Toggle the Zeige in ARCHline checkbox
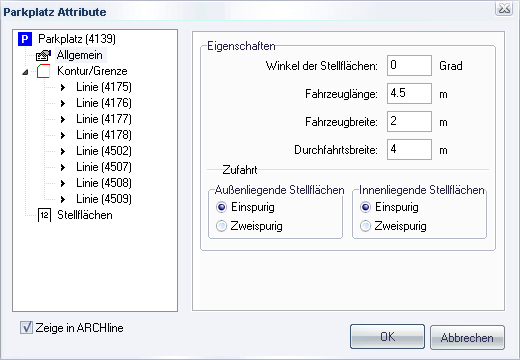Screen dimensions: 520x360 click(x=26, y=328)
